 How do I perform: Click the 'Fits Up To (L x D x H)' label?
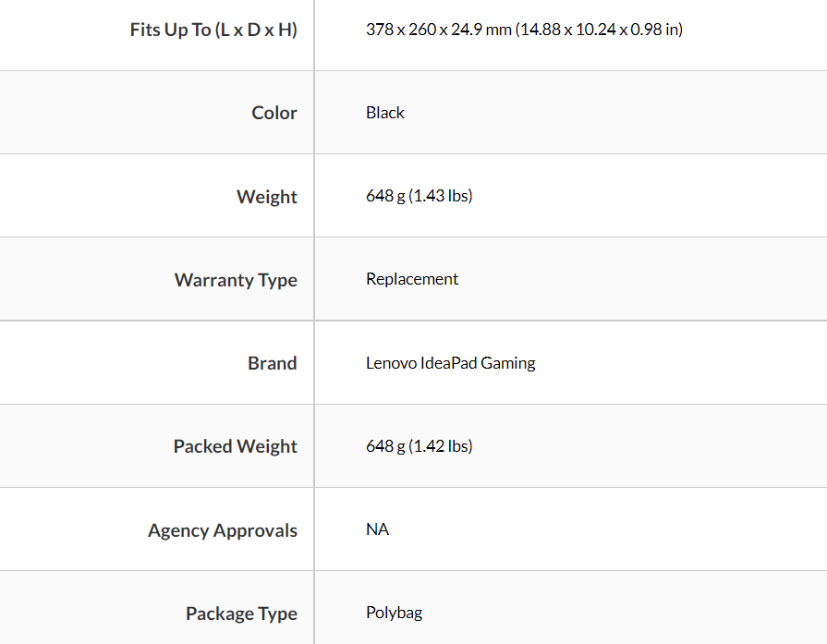pos(213,30)
